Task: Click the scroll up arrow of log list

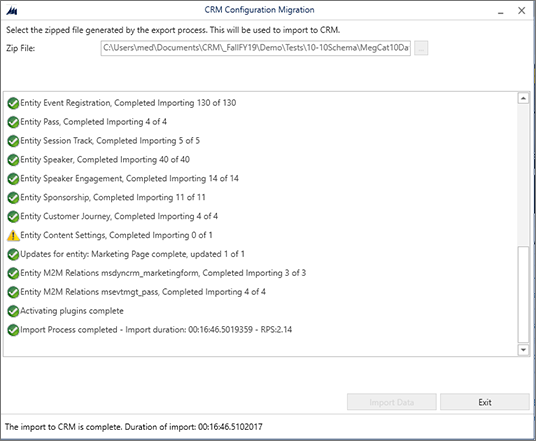Action: tap(523, 98)
